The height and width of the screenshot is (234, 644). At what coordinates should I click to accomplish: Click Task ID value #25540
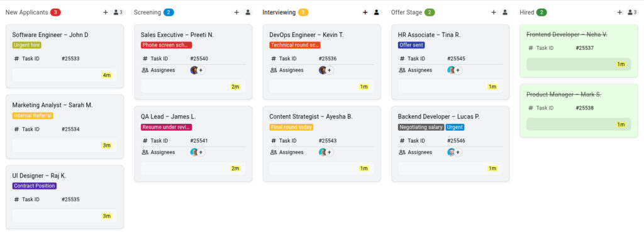pos(199,58)
